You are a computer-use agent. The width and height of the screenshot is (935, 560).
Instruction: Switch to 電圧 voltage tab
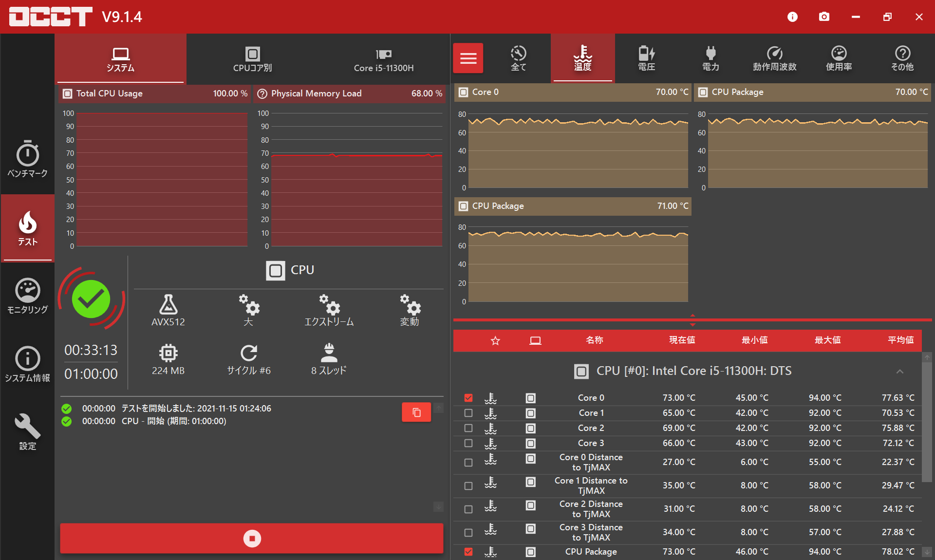coord(647,58)
